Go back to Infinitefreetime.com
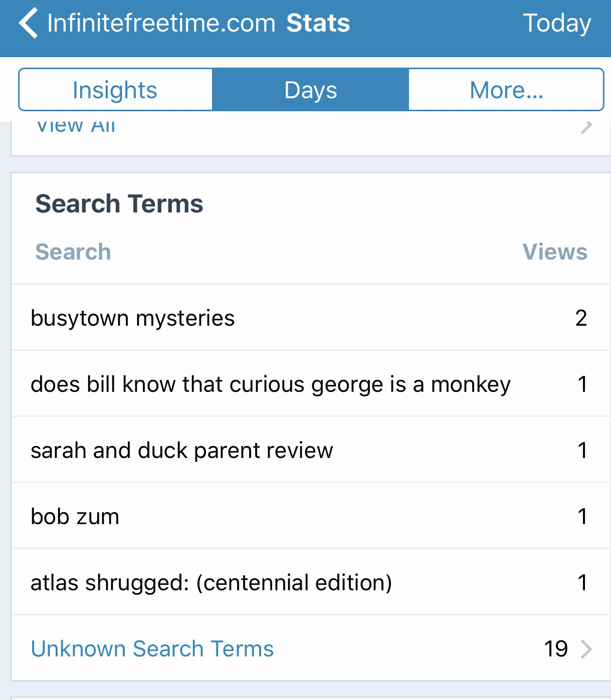Image resolution: width=611 pixels, height=700 pixels. click(161, 24)
